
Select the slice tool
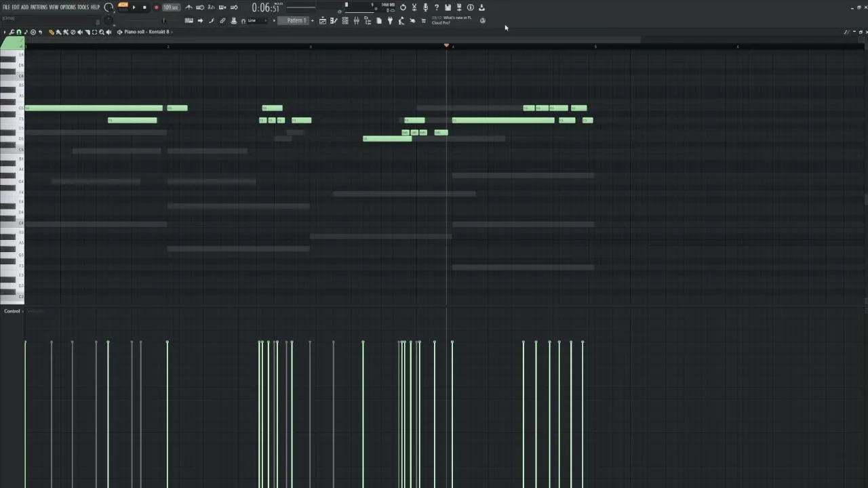tap(87, 32)
